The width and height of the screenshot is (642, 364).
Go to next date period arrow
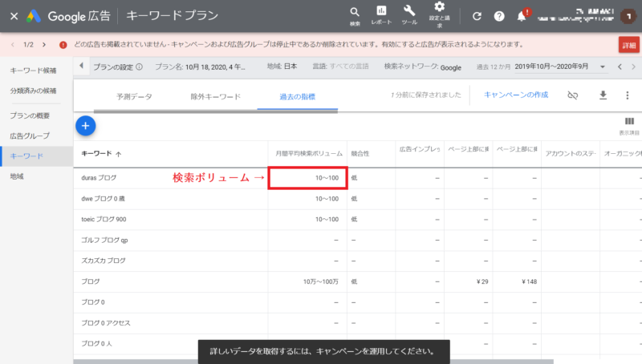click(x=633, y=67)
